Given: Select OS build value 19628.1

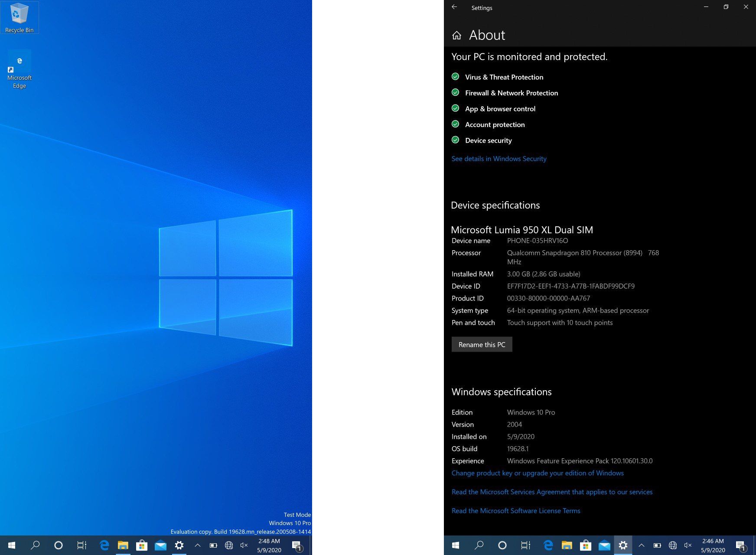Looking at the screenshot, I should tap(518, 449).
